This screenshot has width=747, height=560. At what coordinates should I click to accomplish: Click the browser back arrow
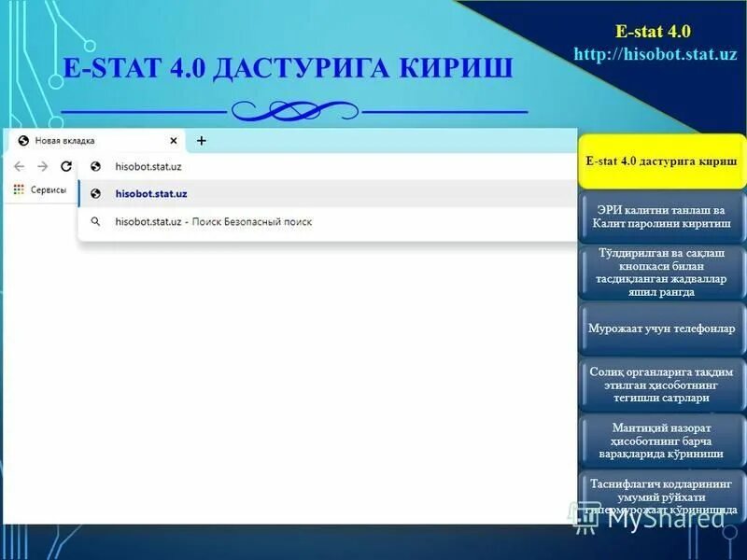click(x=19, y=166)
